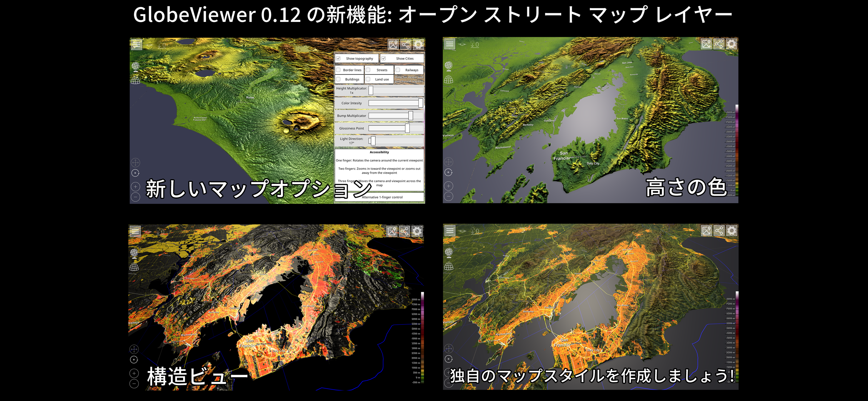Open map-pin image icon in 構造ビュー screenshot
The width and height of the screenshot is (868, 401).
(392, 231)
